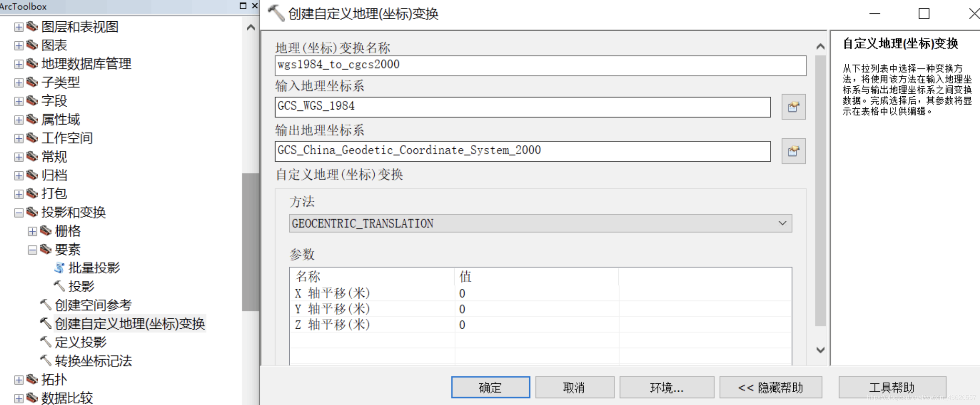Select the 转换坐标记法 tool label
The height and width of the screenshot is (405, 980).
(x=93, y=360)
